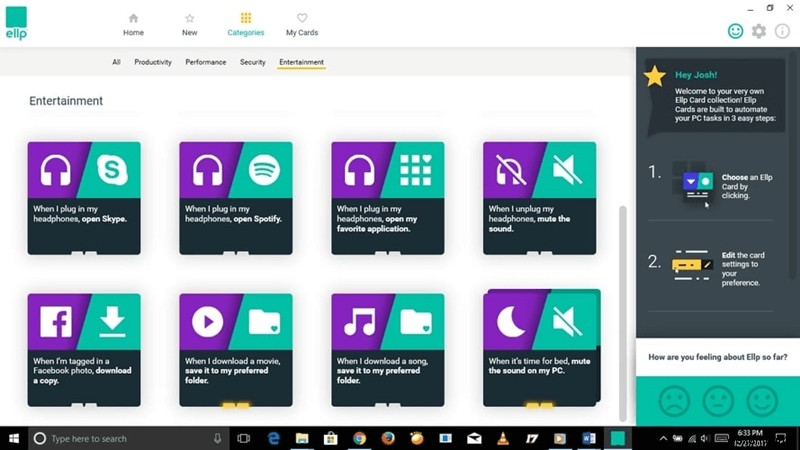Click the headphones icon on Skype card
The height and width of the screenshot is (450, 800).
56,170
